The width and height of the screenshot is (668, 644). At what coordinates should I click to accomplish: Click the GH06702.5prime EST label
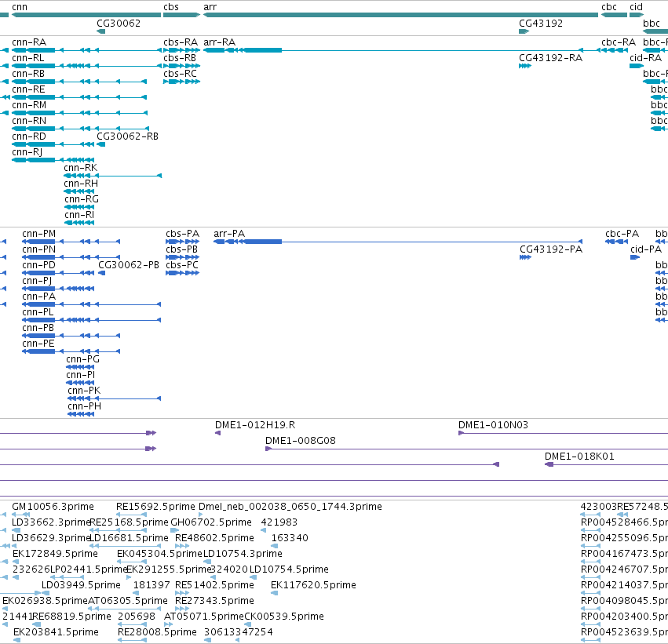[211, 522]
